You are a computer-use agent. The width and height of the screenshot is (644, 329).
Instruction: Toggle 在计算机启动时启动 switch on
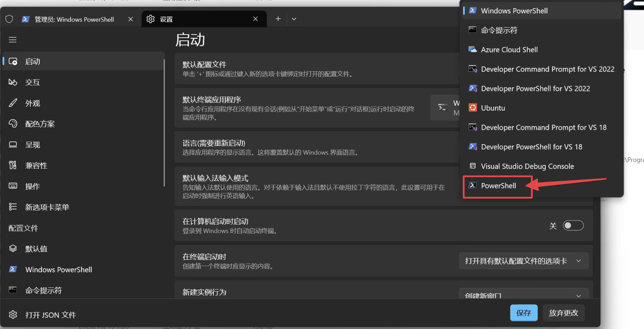[573, 226]
